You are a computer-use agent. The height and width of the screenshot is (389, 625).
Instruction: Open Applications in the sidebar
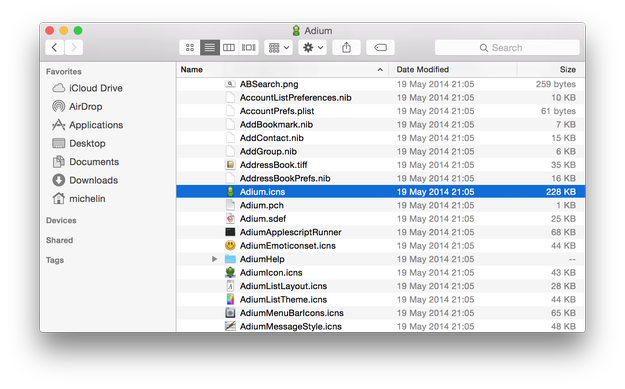88,125
